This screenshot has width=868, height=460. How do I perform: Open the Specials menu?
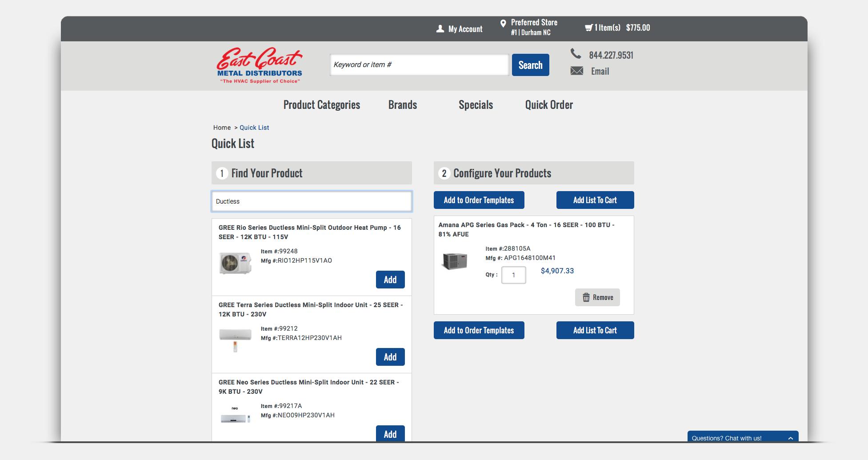pos(476,105)
